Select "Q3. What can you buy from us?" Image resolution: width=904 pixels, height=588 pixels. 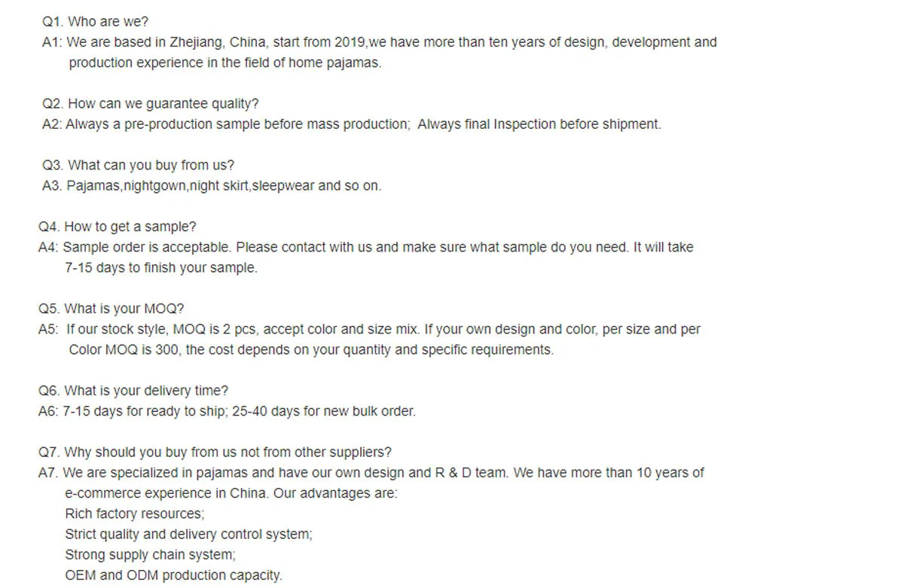(x=138, y=166)
